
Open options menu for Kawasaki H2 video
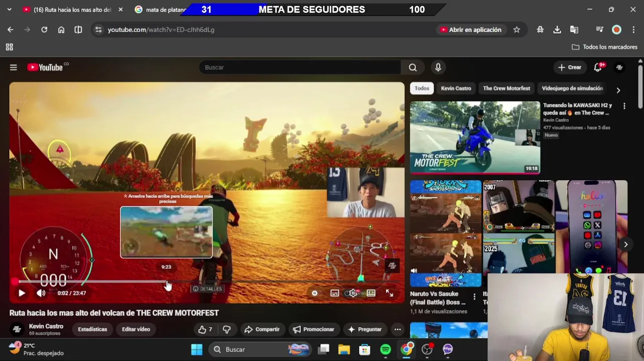coord(624,106)
